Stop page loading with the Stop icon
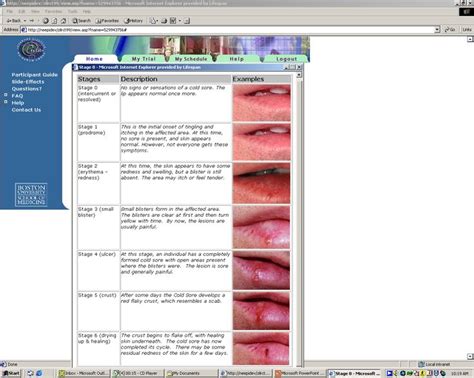The width and height of the screenshot is (474, 378). click(46, 21)
